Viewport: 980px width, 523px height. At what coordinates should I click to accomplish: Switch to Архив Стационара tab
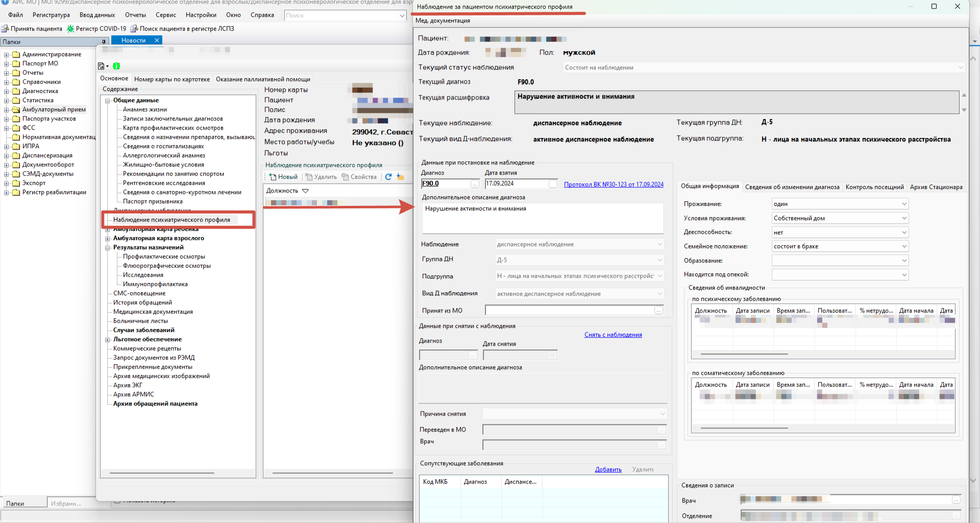tap(936, 187)
